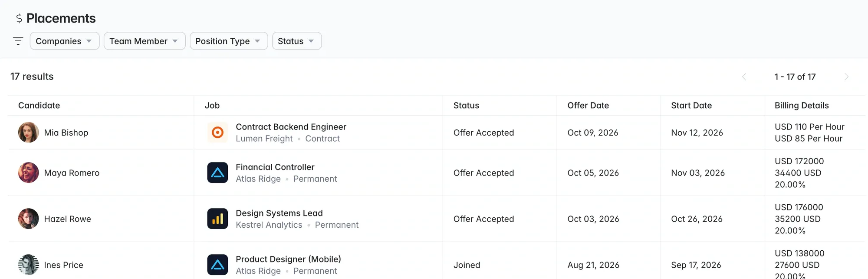Click billing 'USD 85 Per Hour'
Screen dimensions: 868x279
[x=809, y=138]
